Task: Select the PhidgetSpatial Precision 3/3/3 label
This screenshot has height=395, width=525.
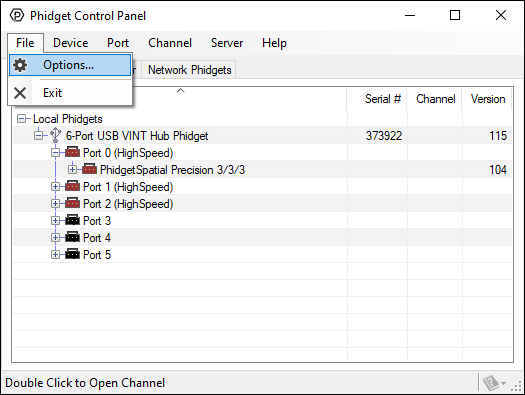Action: point(172,170)
